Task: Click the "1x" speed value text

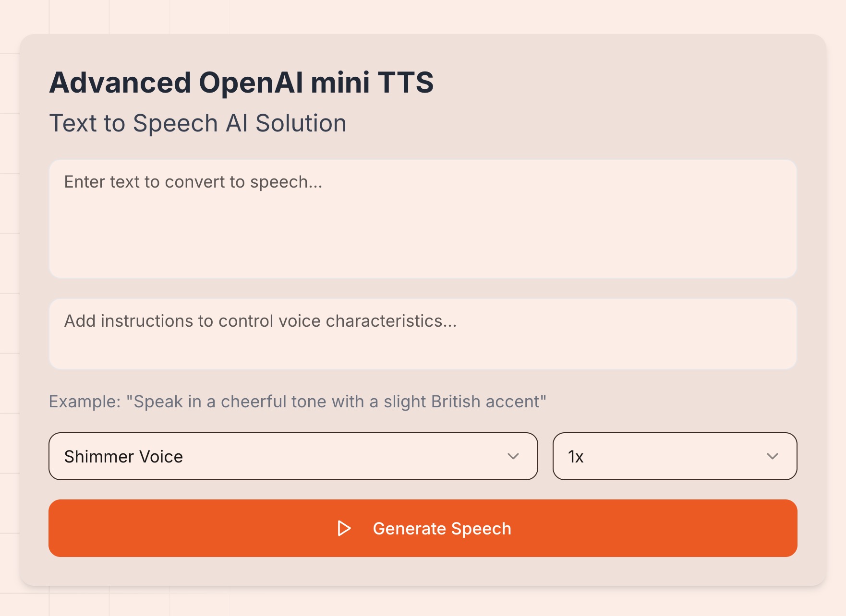Action: click(576, 457)
